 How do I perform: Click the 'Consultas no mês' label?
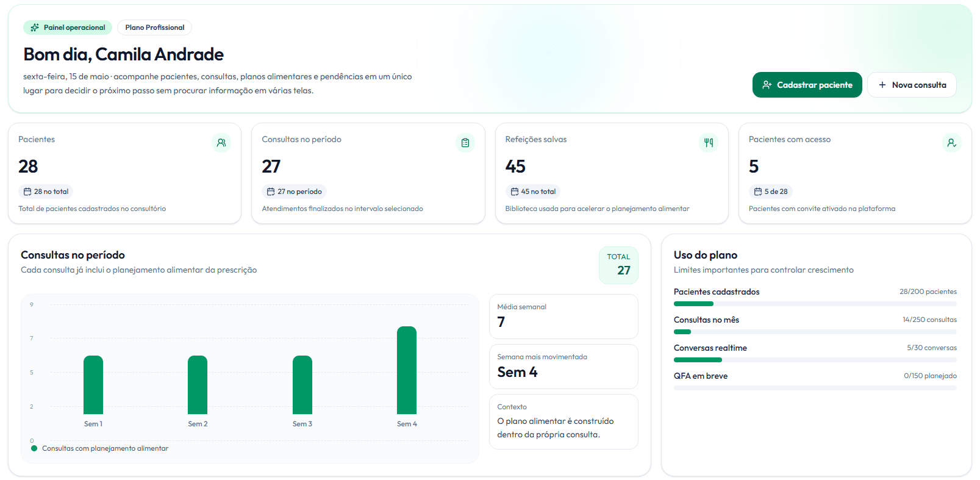point(706,320)
